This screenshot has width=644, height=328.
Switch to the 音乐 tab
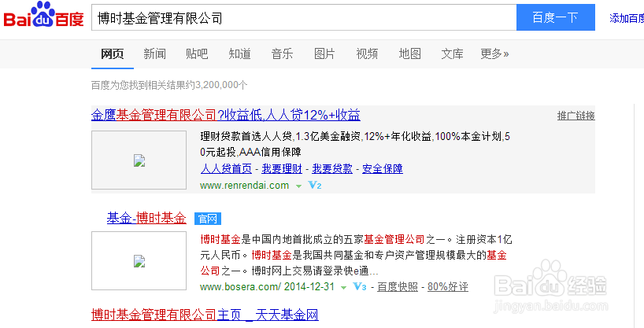[x=282, y=53]
